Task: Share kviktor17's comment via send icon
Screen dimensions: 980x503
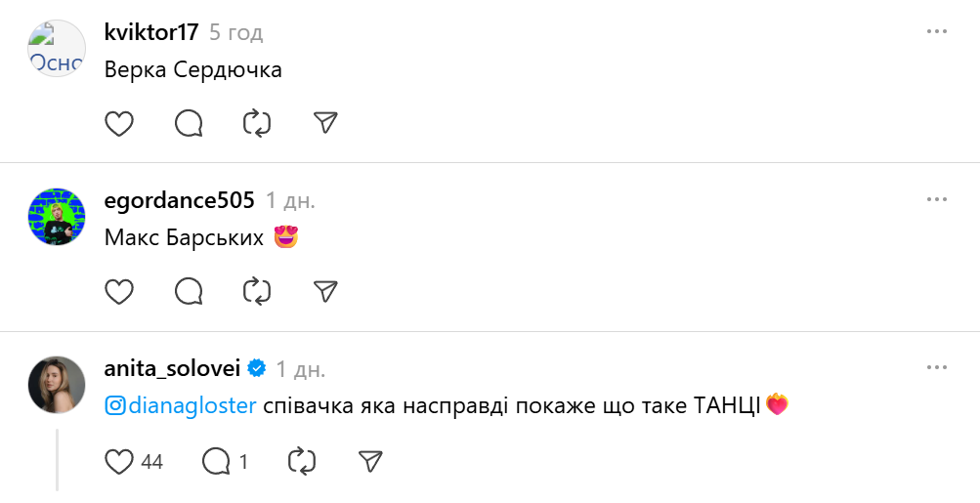Action: tap(325, 123)
